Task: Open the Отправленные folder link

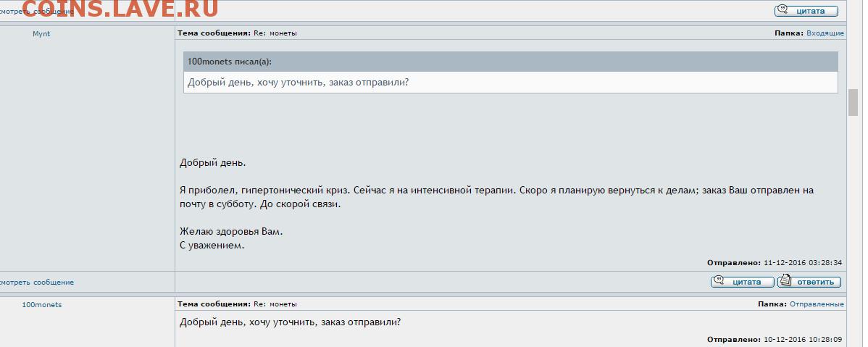Action: pyautogui.click(x=817, y=304)
